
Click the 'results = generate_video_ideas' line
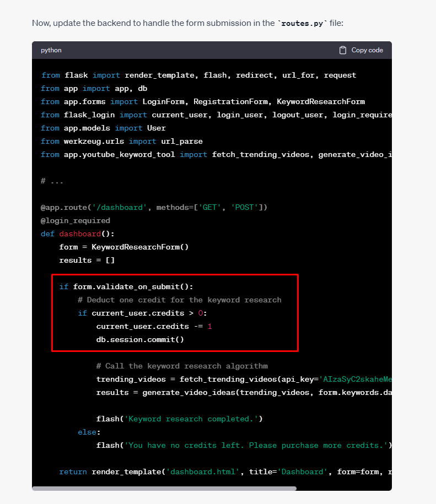tap(244, 393)
